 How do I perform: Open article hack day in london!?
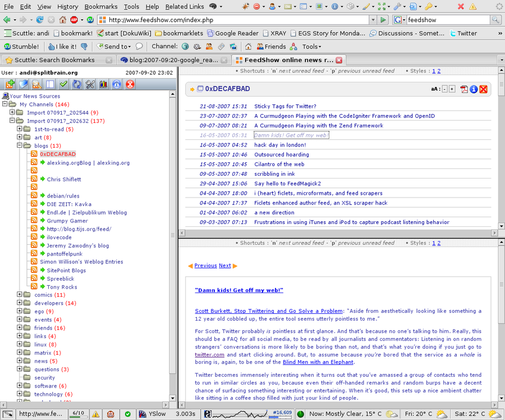280,145
